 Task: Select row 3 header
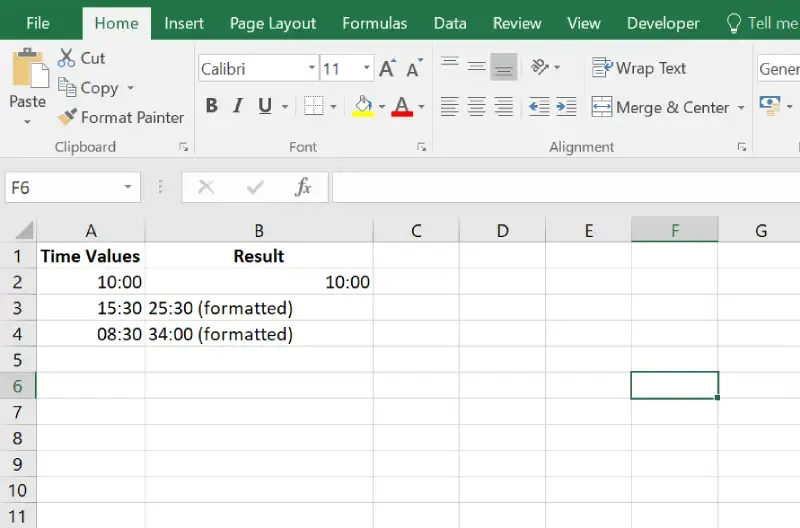coord(18,308)
